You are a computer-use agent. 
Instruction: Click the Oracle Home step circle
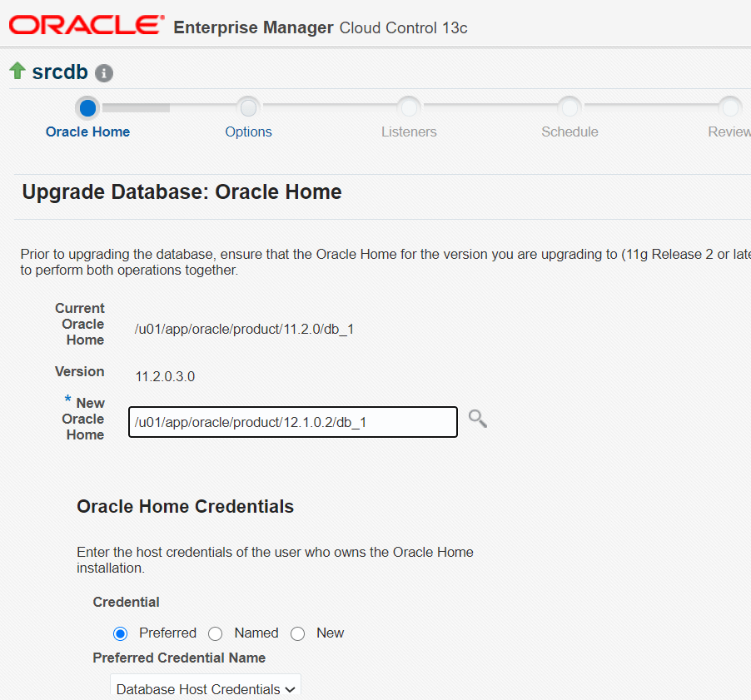click(87, 107)
